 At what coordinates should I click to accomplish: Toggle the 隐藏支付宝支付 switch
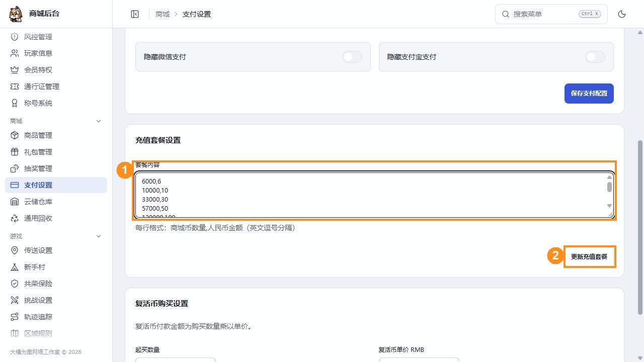click(x=595, y=57)
